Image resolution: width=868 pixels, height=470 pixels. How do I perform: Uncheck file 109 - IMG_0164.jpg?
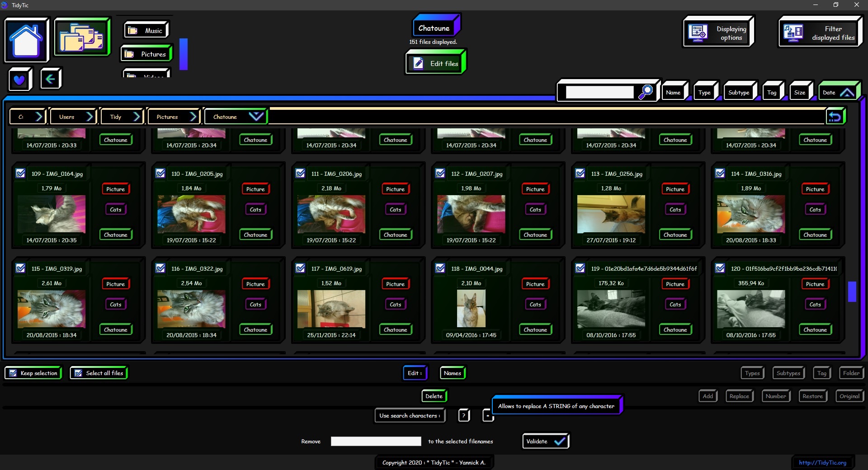[x=21, y=174]
